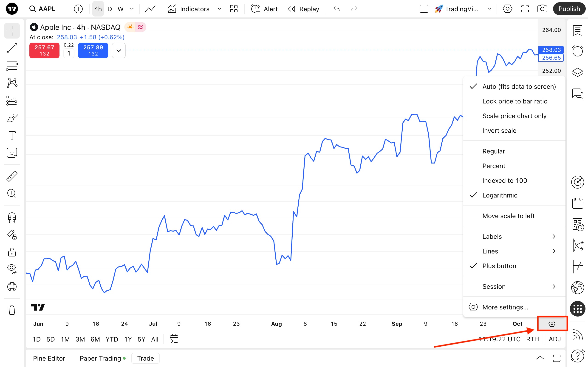Toggle Logarithmic scale option
Viewport: 588px width, 367px height.
point(500,195)
